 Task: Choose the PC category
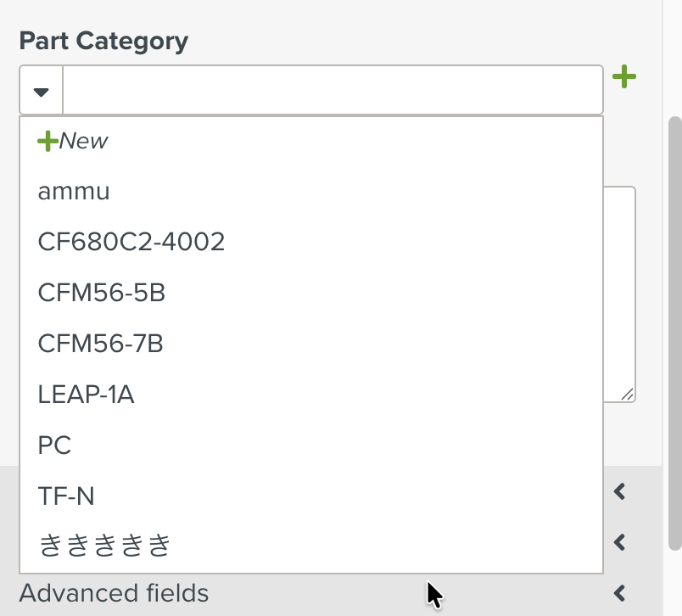pyautogui.click(x=311, y=445)
